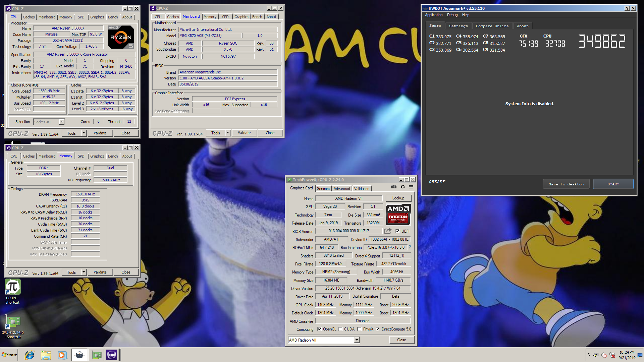Click Close button in GPU-Z

pos(401,340)
